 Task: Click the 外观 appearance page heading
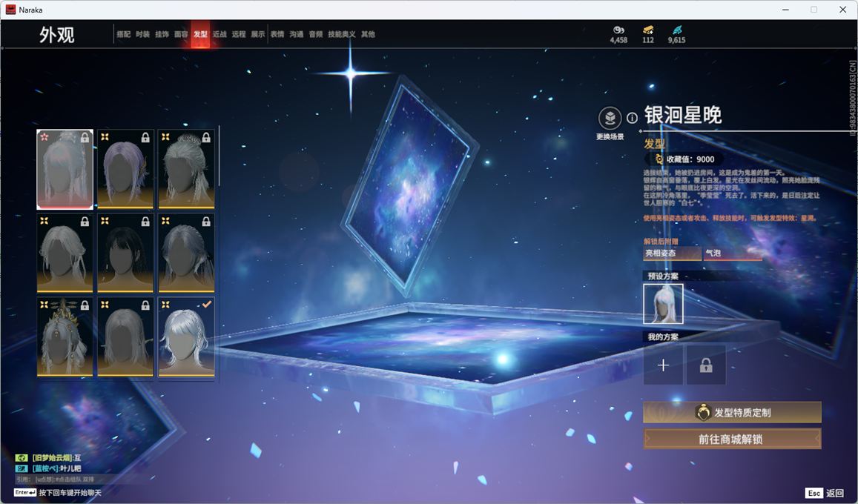point(56,35)
